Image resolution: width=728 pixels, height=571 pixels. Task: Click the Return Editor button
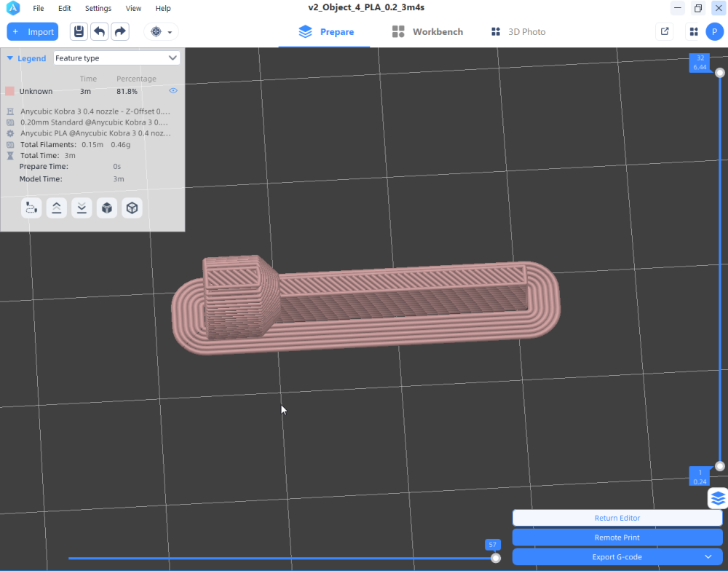[617, 518]
